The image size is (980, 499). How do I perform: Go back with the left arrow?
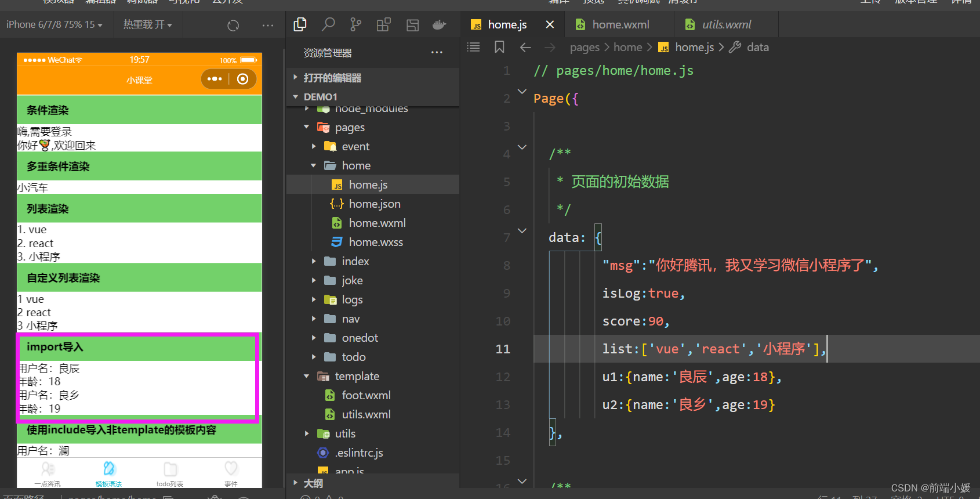pyautogui.click(x=525, y=47)
